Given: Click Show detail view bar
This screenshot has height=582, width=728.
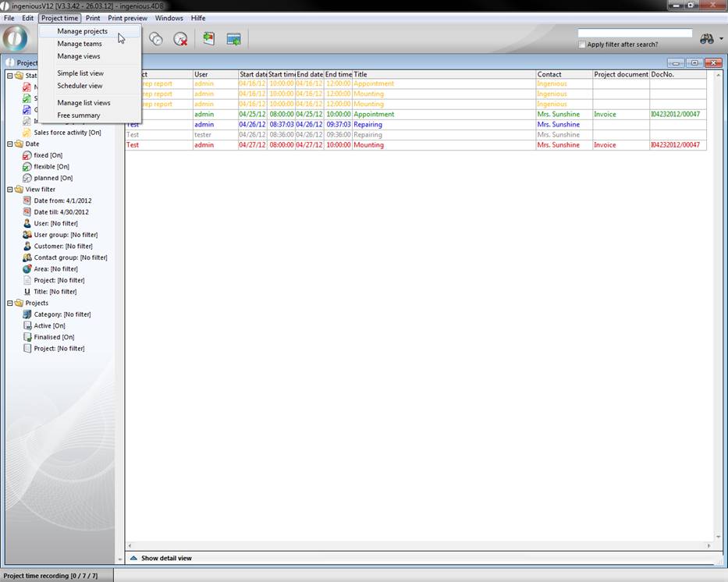Looking at the screenshot, I should [166, 559].
